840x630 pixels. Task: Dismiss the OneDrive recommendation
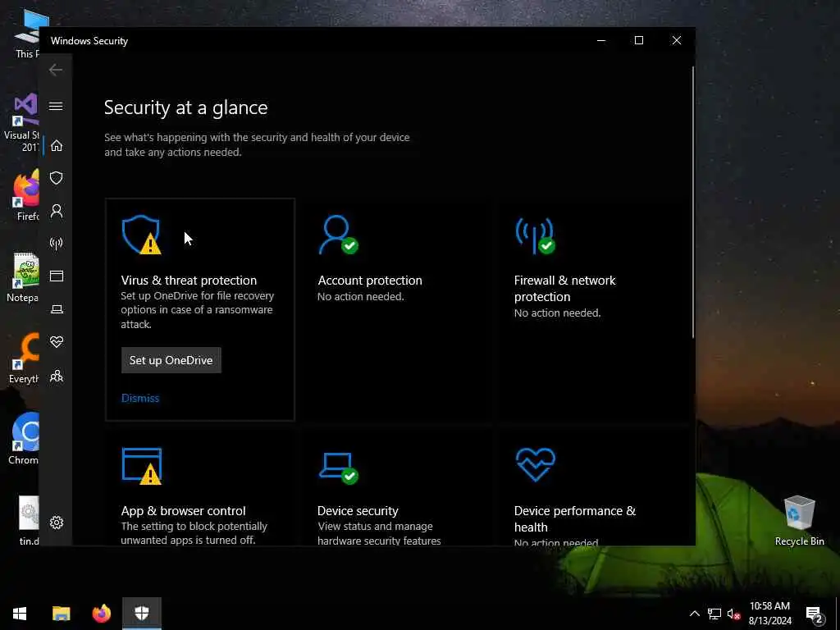[140, 398]
